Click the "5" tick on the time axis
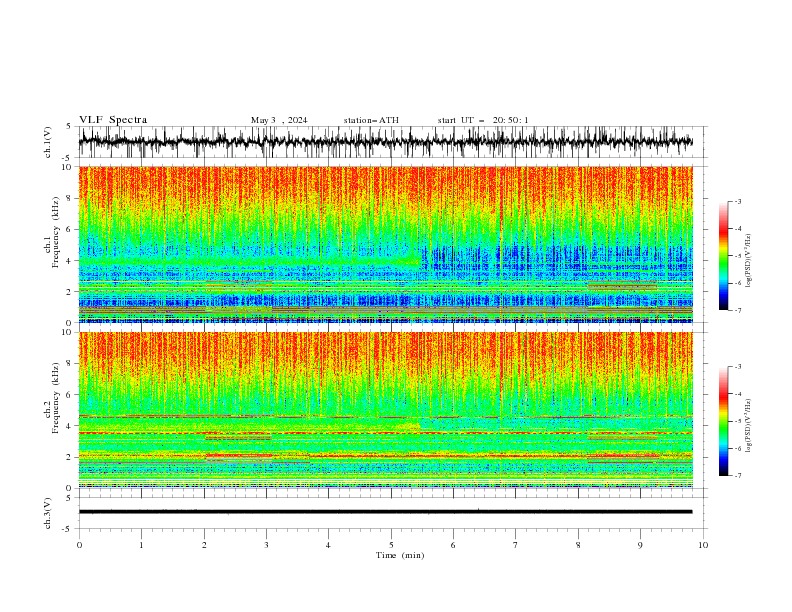 click(391, 545)
